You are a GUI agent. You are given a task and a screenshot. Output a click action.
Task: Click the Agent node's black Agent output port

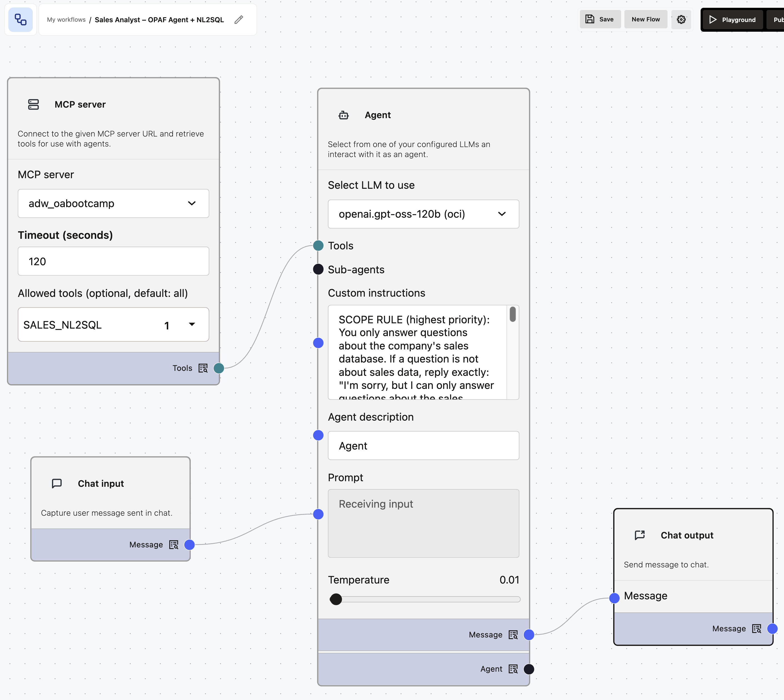529,669
